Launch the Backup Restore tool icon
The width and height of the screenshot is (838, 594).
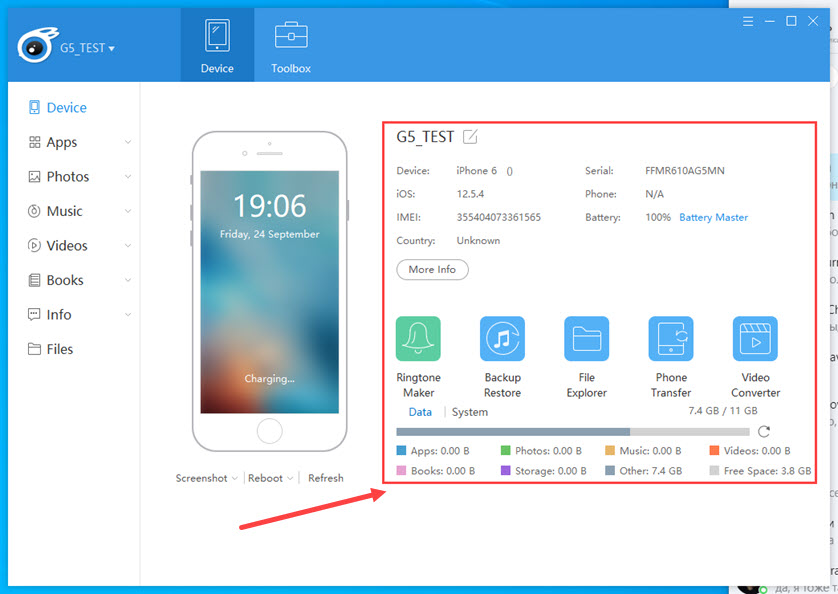click(x=502, y=338)
